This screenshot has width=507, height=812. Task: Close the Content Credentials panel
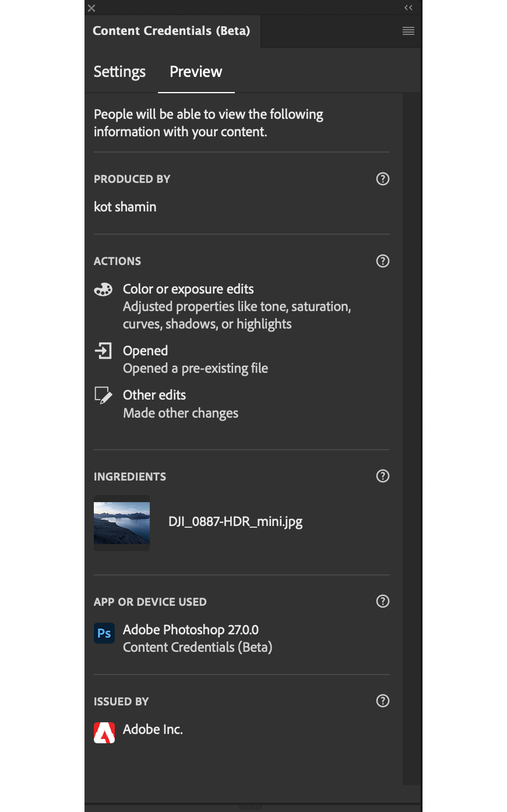point(91,8)
